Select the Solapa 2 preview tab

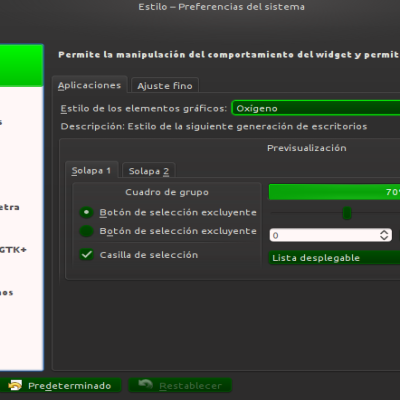pos(149,171)
